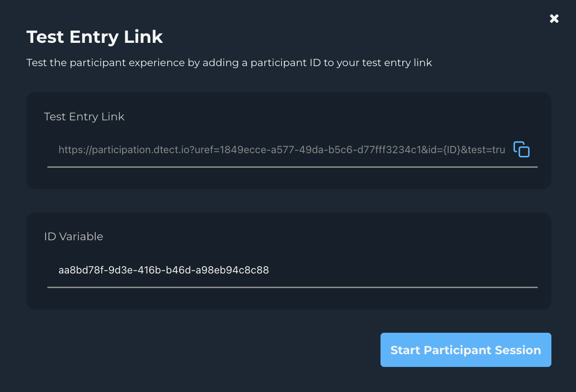The image size is (576, 392).
Task: Tap the clipboard copy icon on the link row
Action: (521, 149)
